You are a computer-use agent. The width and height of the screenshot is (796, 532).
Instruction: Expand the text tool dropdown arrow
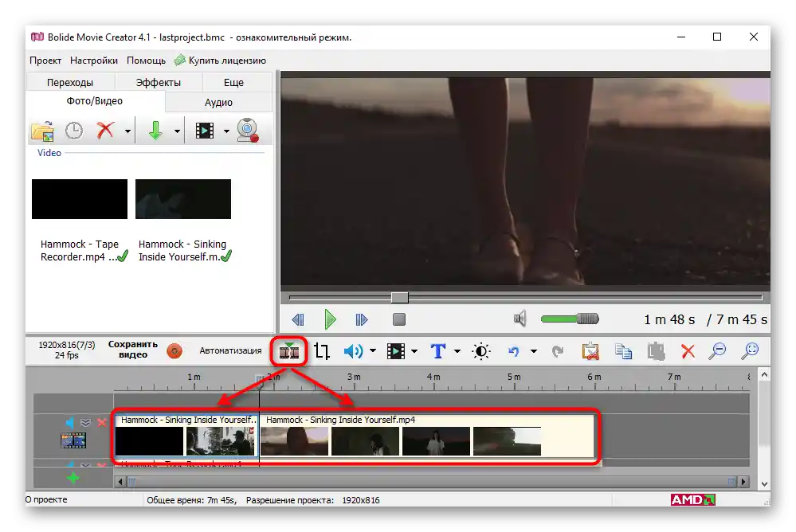[x=457, y=350]
